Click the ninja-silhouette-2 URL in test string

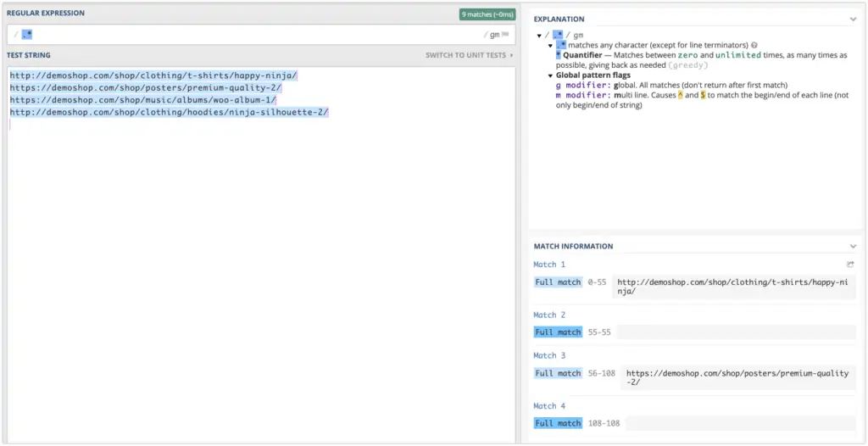[x=170, y=113]
